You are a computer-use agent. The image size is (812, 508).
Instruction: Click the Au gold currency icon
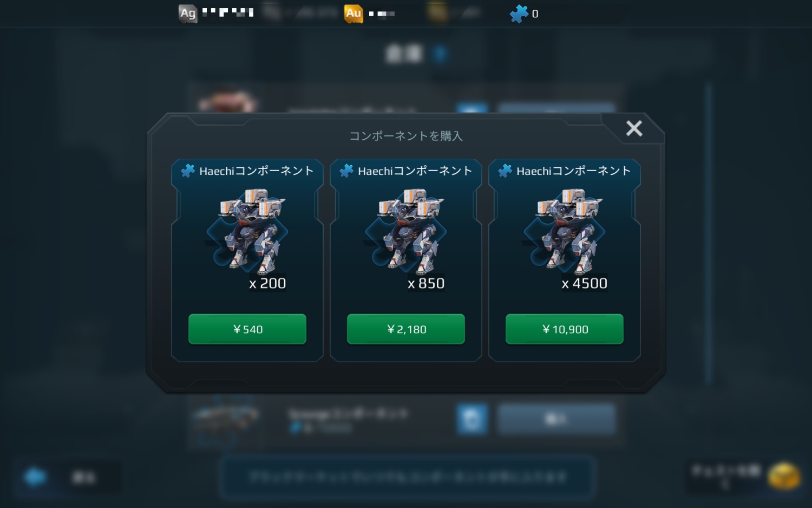click(x=353, y=14)
